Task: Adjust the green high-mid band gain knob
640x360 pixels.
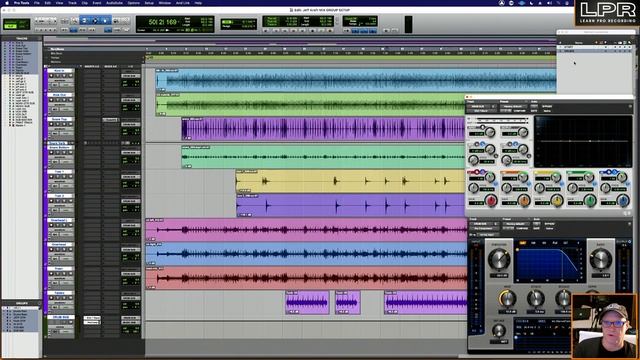Action: point(589,200)
